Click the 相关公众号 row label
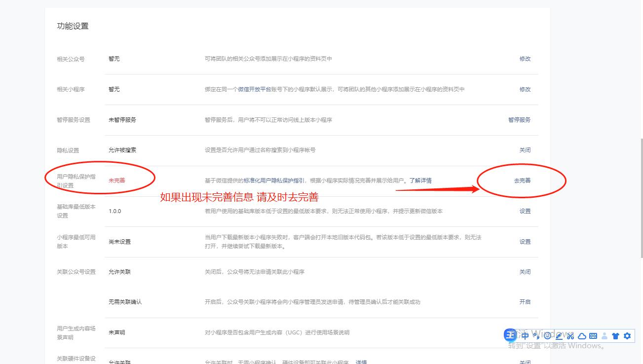643x364 pixels. coord(71,59)
